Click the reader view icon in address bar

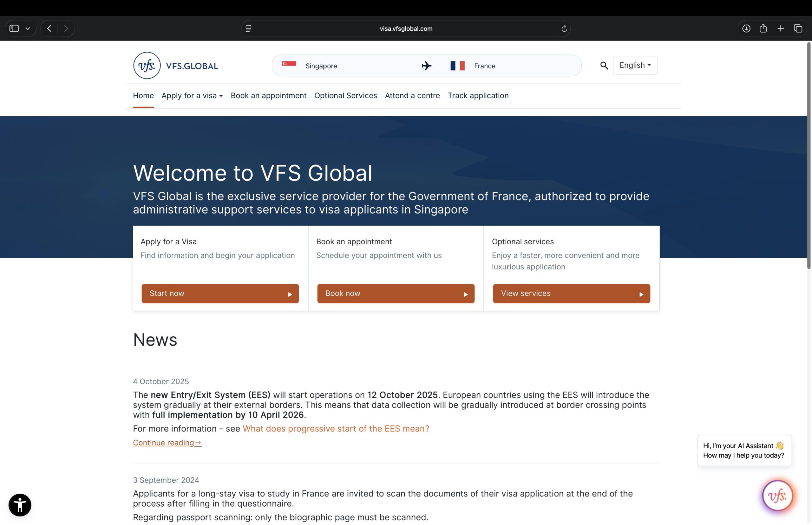248,29
